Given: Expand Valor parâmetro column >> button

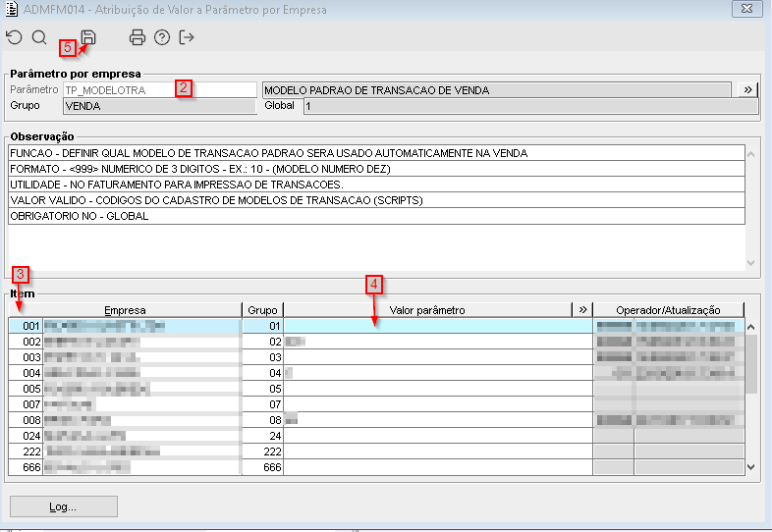Looking at the screenshot, I should pos(582,310).
